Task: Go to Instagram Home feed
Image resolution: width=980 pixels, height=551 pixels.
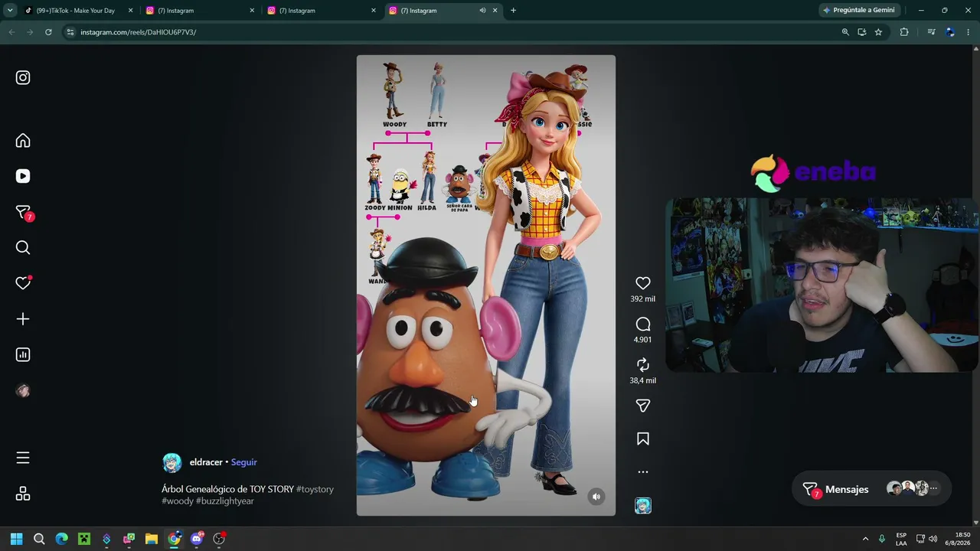Action: click(x=23, y=141)
